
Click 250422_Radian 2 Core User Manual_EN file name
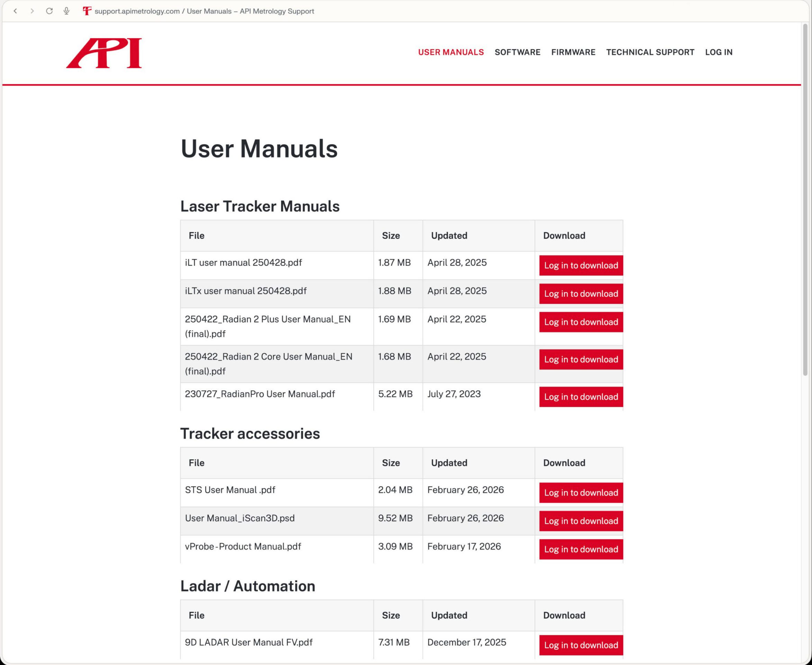click(268, 364)
